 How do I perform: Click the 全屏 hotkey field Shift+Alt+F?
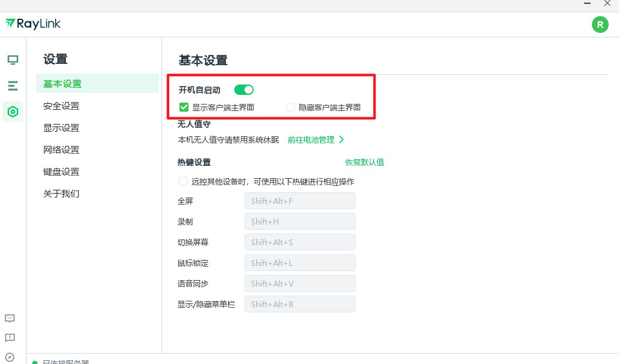(300, 201)
